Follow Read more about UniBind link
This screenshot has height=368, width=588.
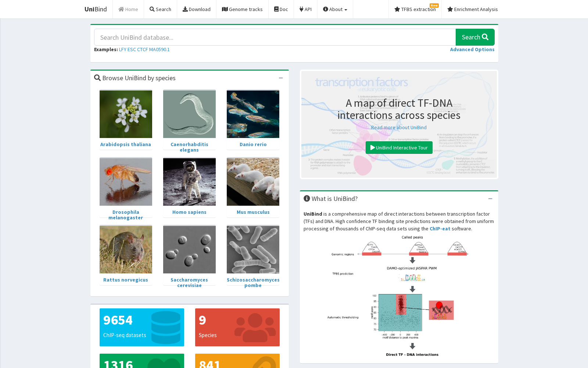pos(399,127)
